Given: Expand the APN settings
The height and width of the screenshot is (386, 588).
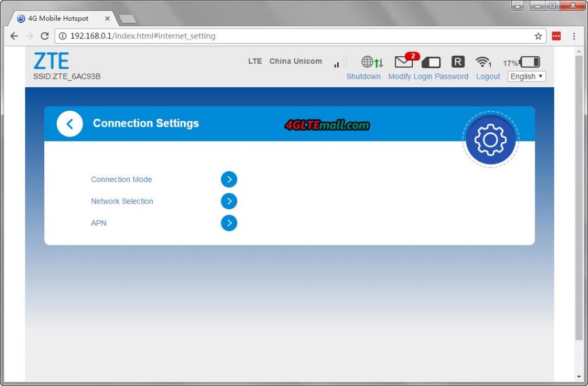Looking at the screenshot, I should (229, 223).
